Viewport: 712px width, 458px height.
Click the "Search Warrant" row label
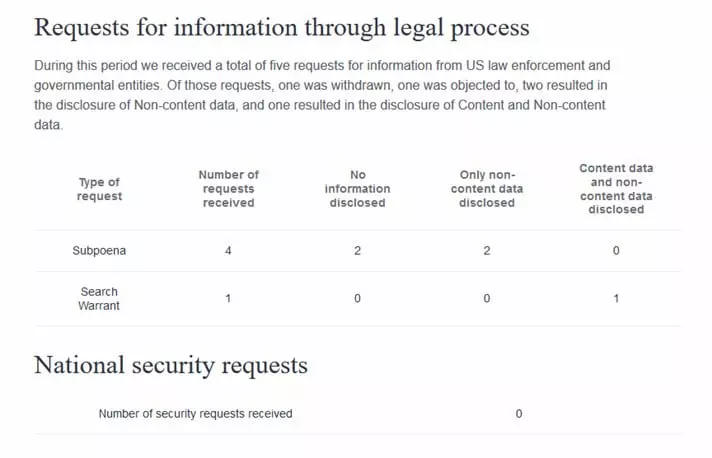pyautogui.click(x=99, y=299)
